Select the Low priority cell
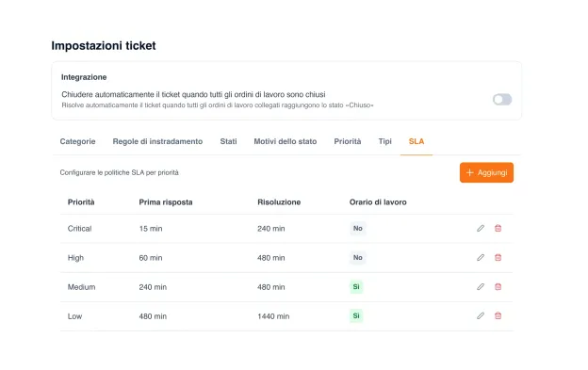Viewport: 588px width, 370px height. pos(74,316)
